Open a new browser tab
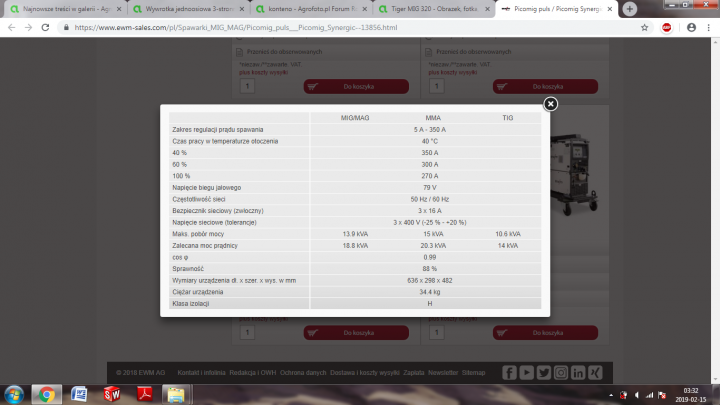Screen dimensions: 720x405 [629, 8]
